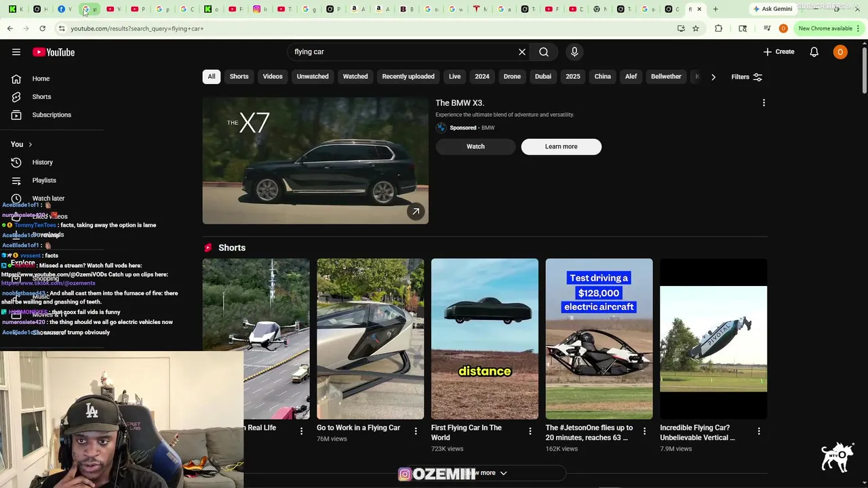Open 'The BMW X3.' ad title
The height and width of the screenshot is (488, 868).
460,103
